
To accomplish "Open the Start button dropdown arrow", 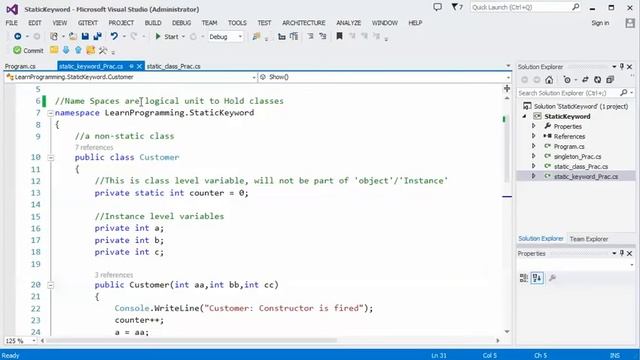I will pos(183,37).
